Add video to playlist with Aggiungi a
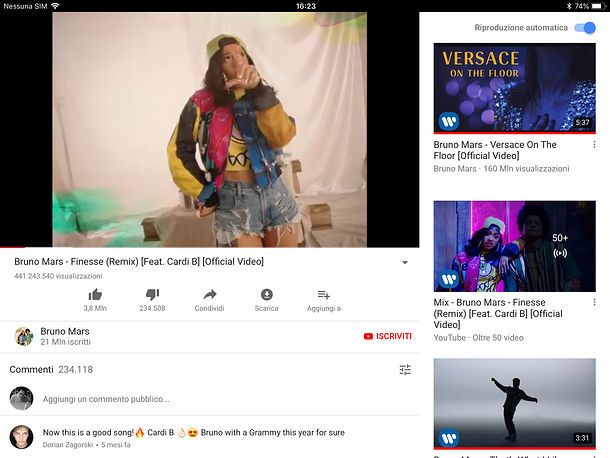Screen dimensions: 610x458 click(x=324, y=295)
